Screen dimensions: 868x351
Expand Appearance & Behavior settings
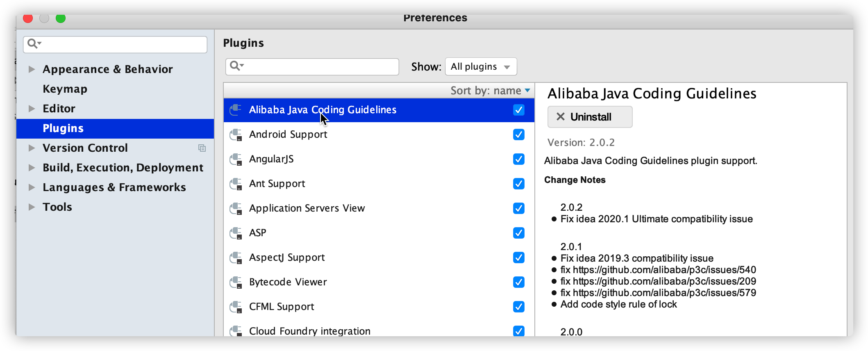32,69
